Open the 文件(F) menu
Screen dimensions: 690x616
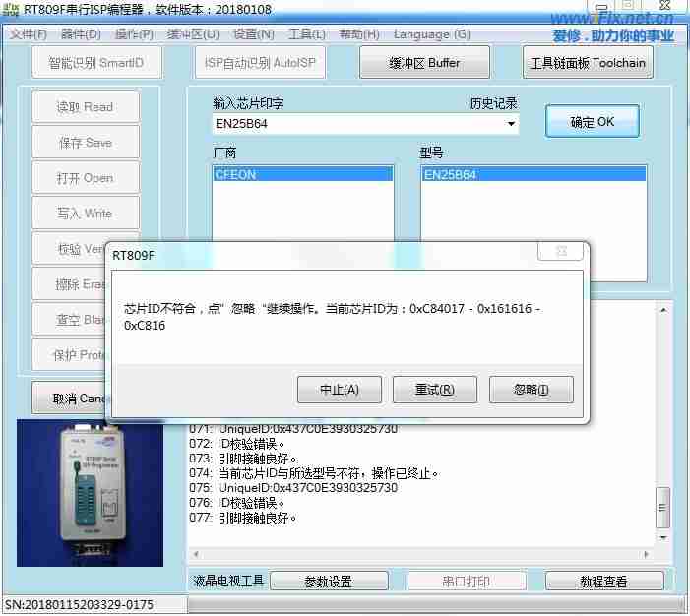[28, 34]
